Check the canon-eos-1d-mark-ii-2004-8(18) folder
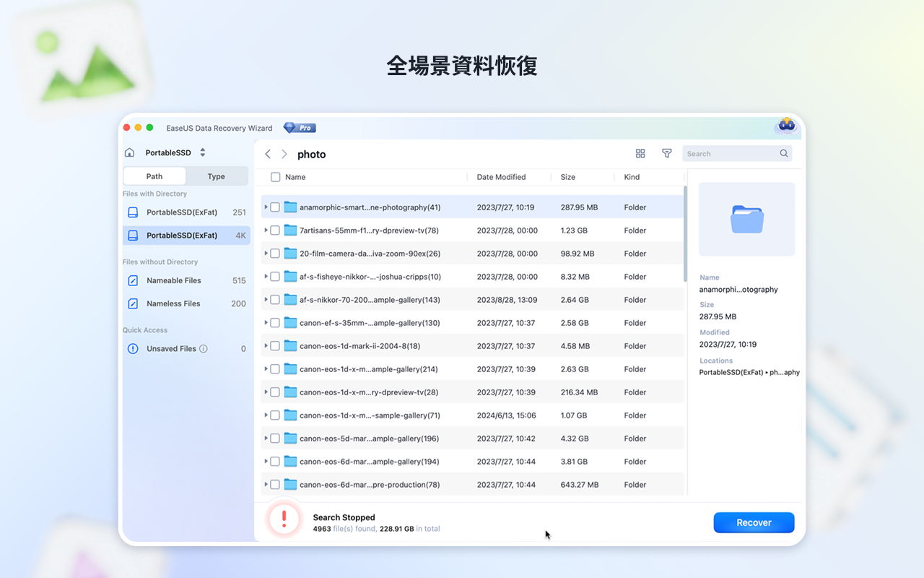Image resolution: width=924 pixels, height=578 pixels. point(275,346)
